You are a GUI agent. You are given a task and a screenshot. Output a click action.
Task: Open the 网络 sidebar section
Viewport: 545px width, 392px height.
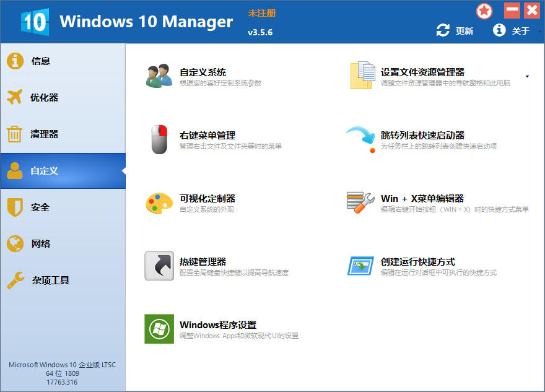(41, 244)
